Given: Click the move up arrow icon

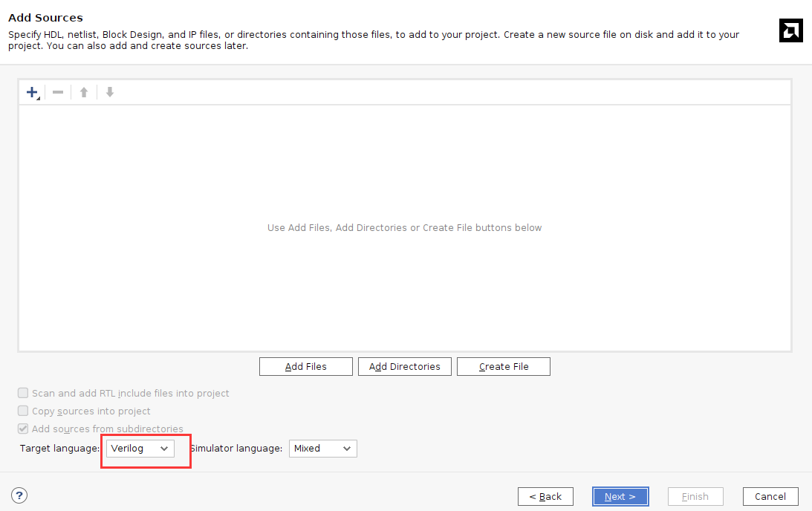Looking at the screenshot, I should 84,93.
